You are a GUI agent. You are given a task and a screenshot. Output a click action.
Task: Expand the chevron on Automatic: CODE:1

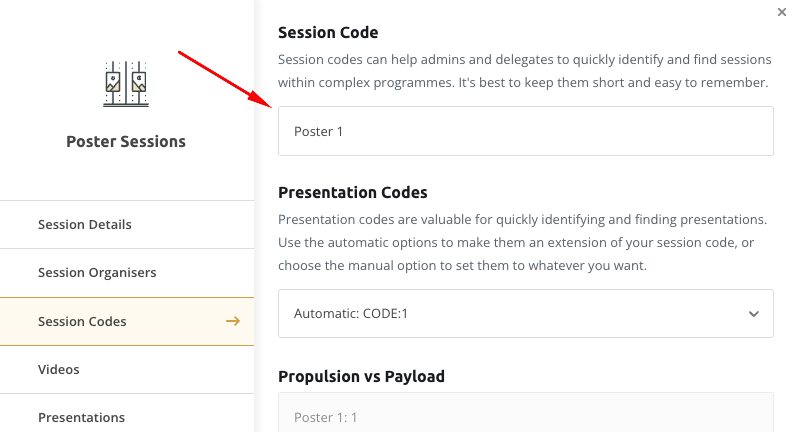(754, 314)
